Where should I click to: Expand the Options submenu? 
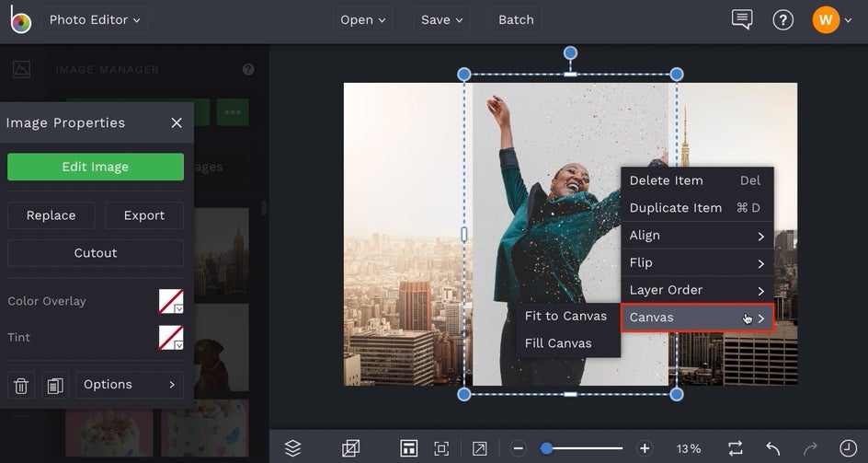click(130, 385)
